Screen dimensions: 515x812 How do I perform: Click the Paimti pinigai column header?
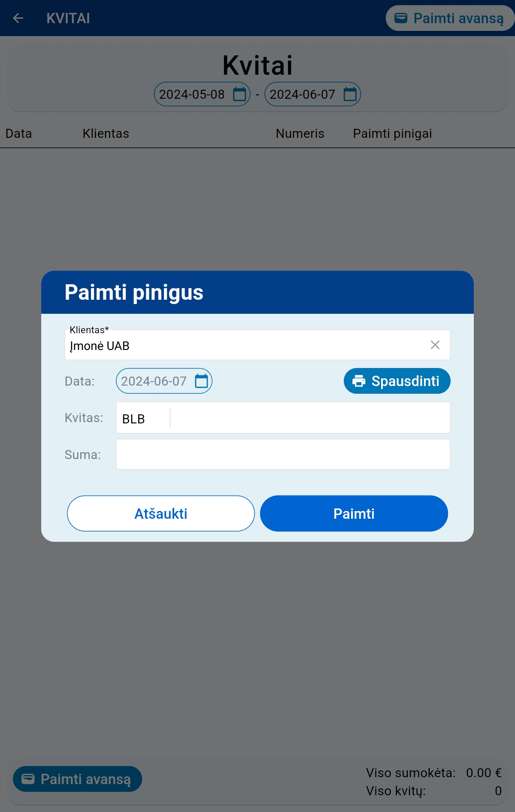(392, 134)
